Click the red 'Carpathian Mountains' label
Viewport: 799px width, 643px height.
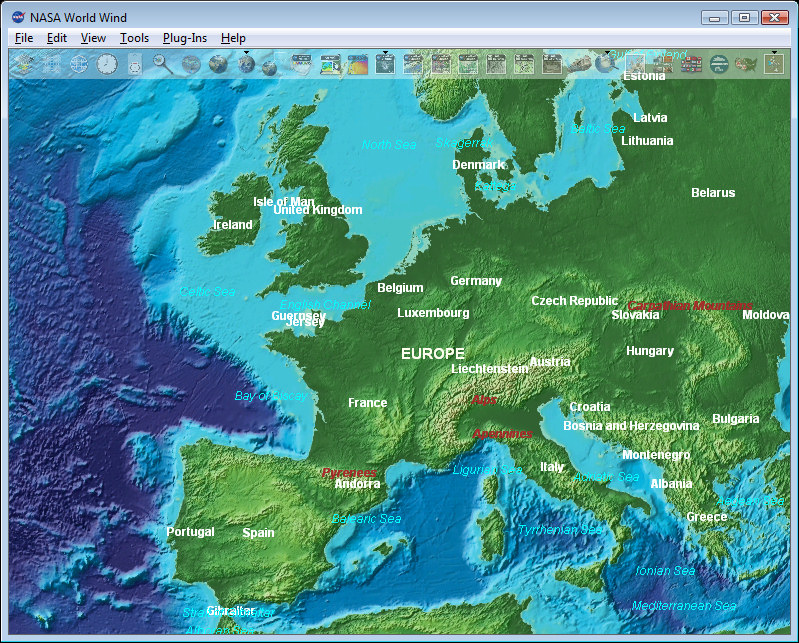pyautogui.click(x=690, y=306)
